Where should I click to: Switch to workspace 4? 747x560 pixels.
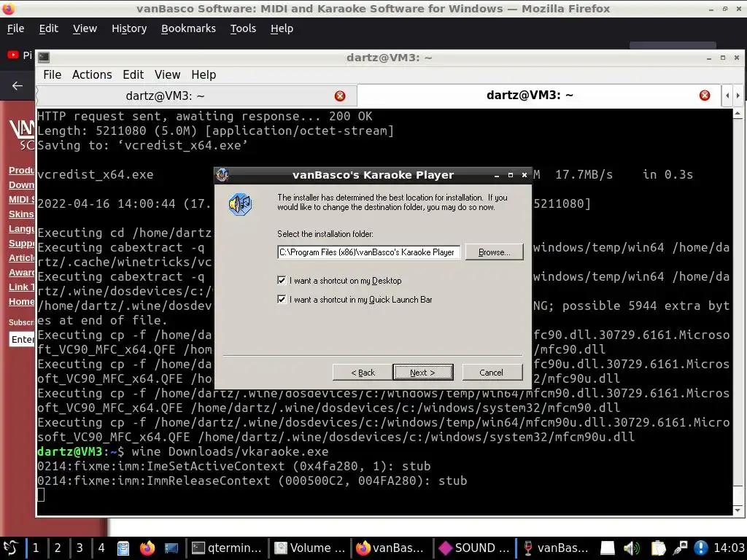click(101, 548)
